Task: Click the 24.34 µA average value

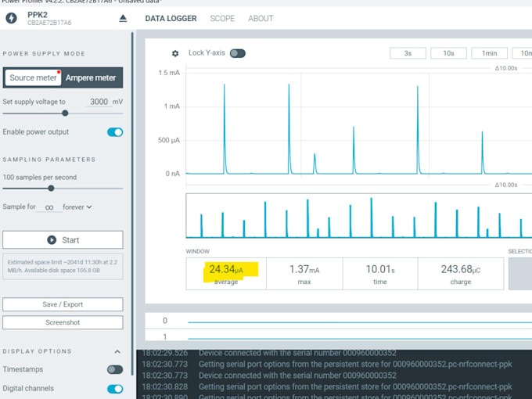Action: pyautogui.click(x=226, y=269)
